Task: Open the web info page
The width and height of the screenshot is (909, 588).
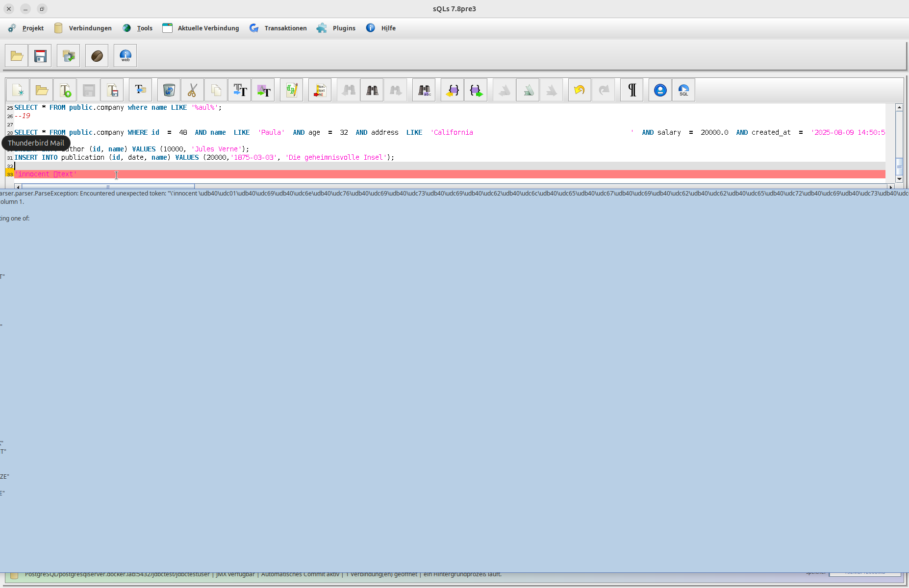Action: pyautogui.click(x=125, y=55)
